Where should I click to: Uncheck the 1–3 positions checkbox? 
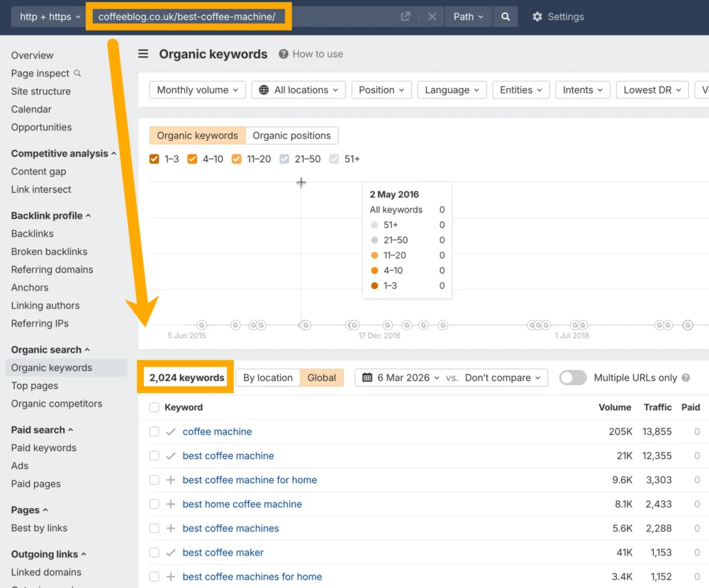pos(155,159)
